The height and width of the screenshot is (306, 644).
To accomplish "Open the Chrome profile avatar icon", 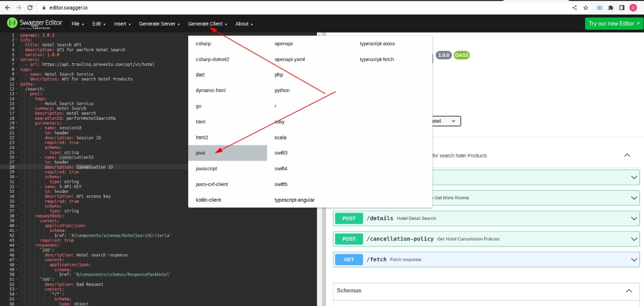I will point(633,8).
